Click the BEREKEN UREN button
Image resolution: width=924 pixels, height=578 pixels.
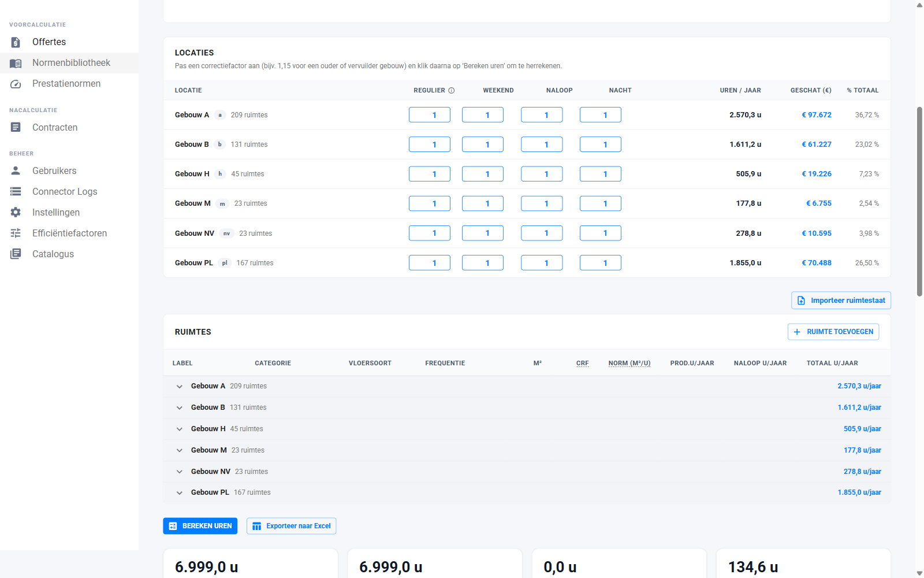click(200, 526)
